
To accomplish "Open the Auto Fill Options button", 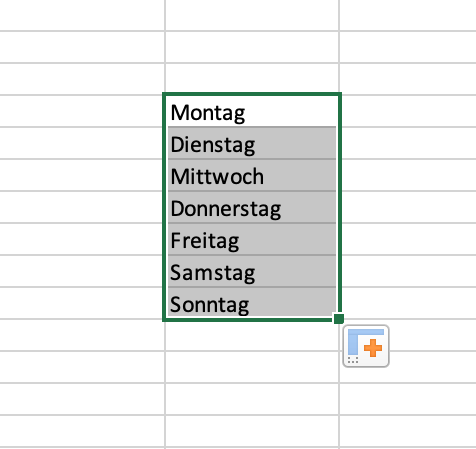I will click(366, 346).
